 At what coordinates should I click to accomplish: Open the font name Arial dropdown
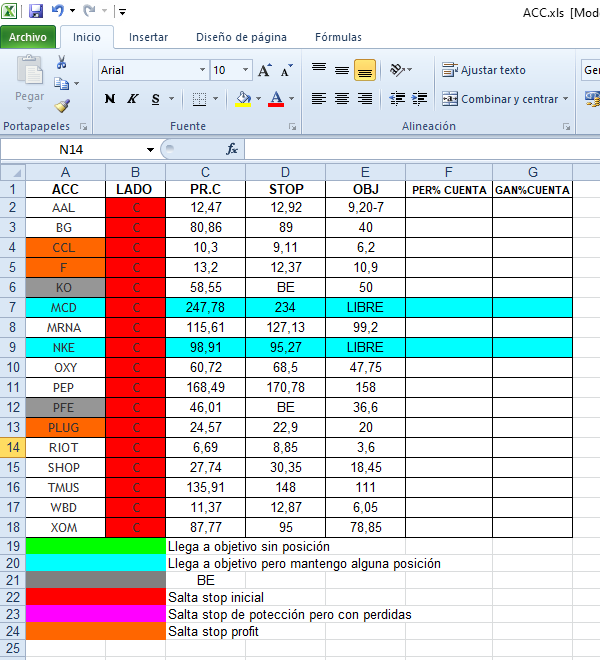(201, 70)
